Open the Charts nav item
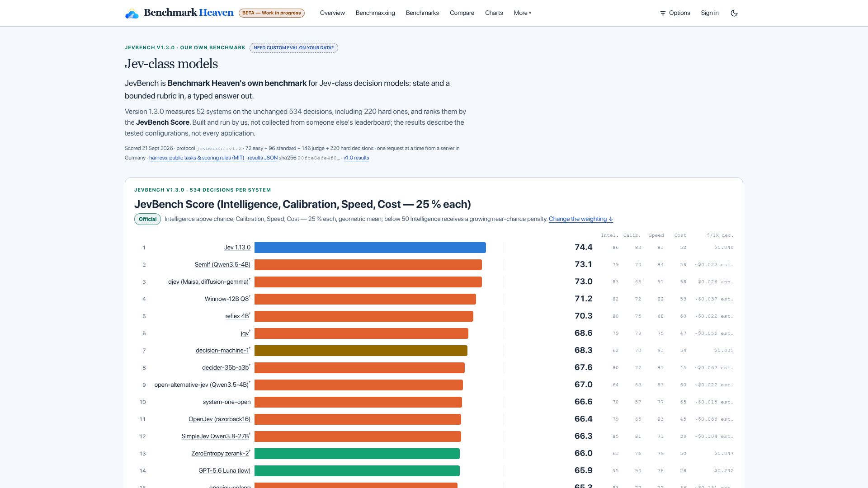This screenshot has height=488, width=868. 494,13
